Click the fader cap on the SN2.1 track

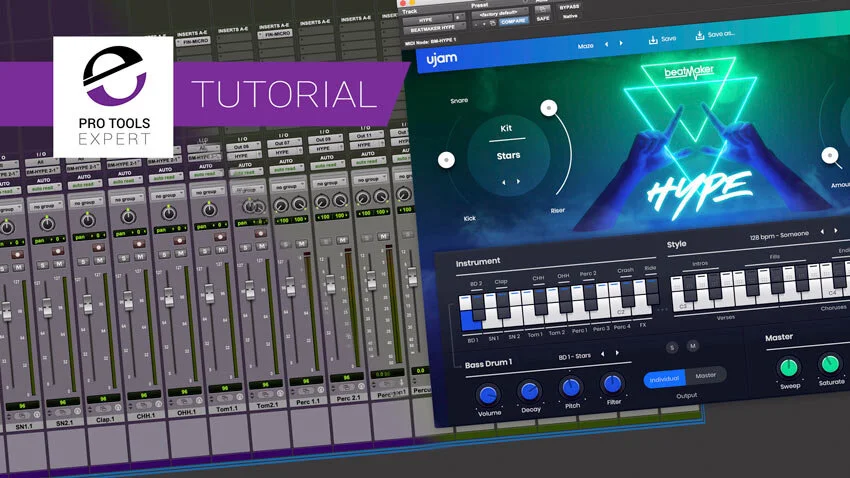pos(47,309)
